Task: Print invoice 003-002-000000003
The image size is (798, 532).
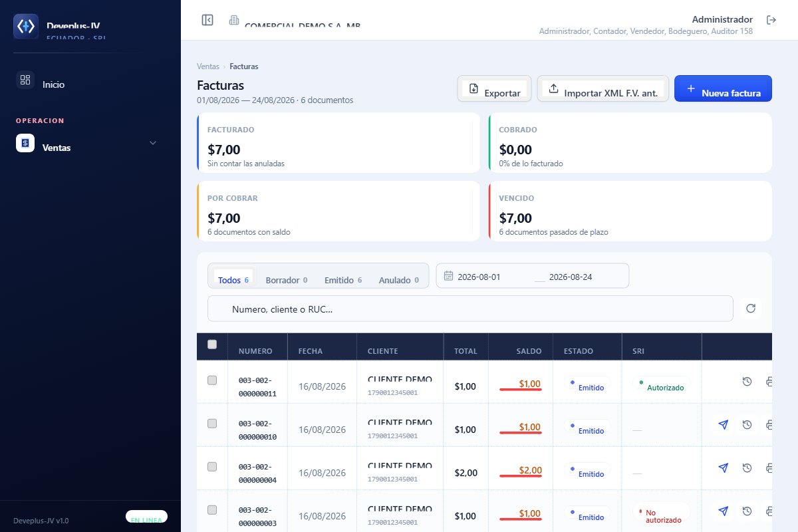Action: 768,511
